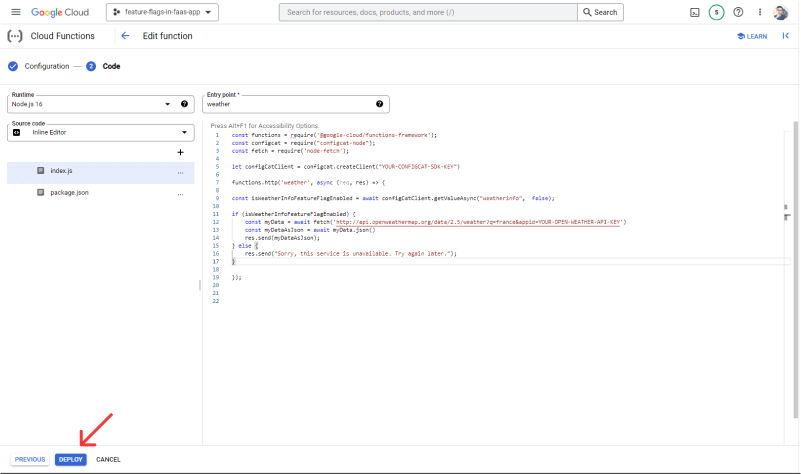Go to the Configuration step

(x=46, y=66)
